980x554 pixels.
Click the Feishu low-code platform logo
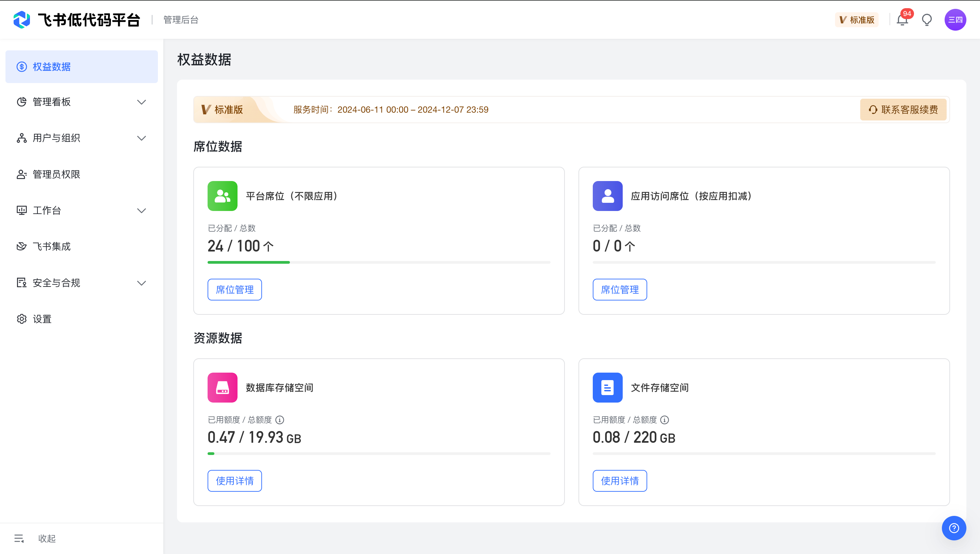click(x=22, y=20)
